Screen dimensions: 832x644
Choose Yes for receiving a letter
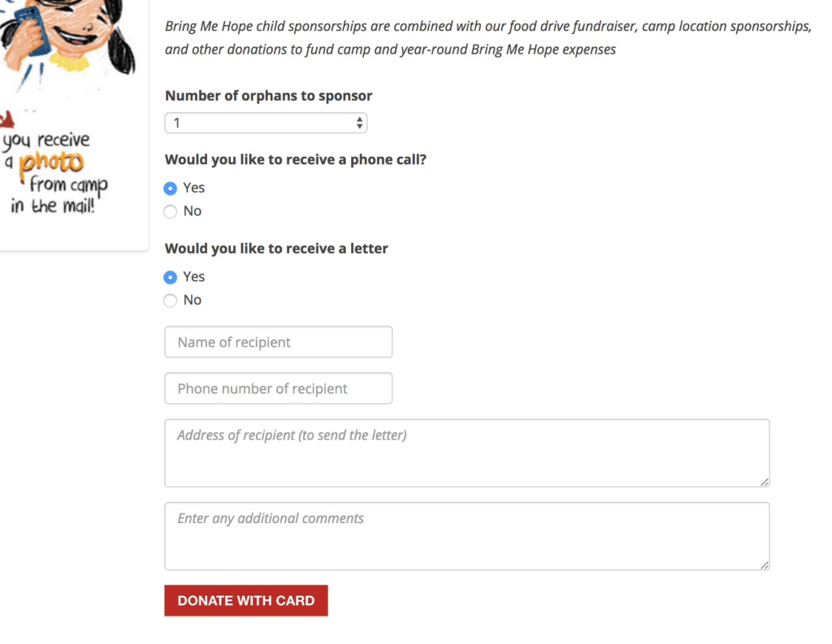click(x=171, y=278)
